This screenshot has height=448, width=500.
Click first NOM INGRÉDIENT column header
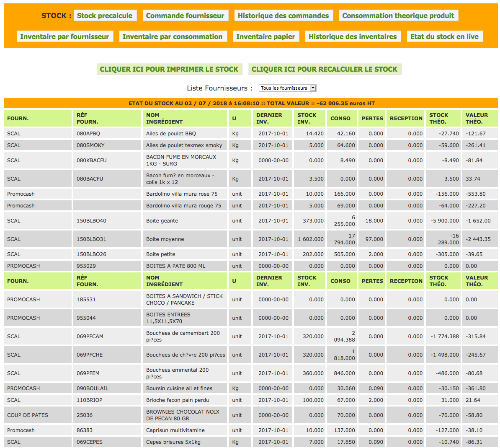[185, 118]
